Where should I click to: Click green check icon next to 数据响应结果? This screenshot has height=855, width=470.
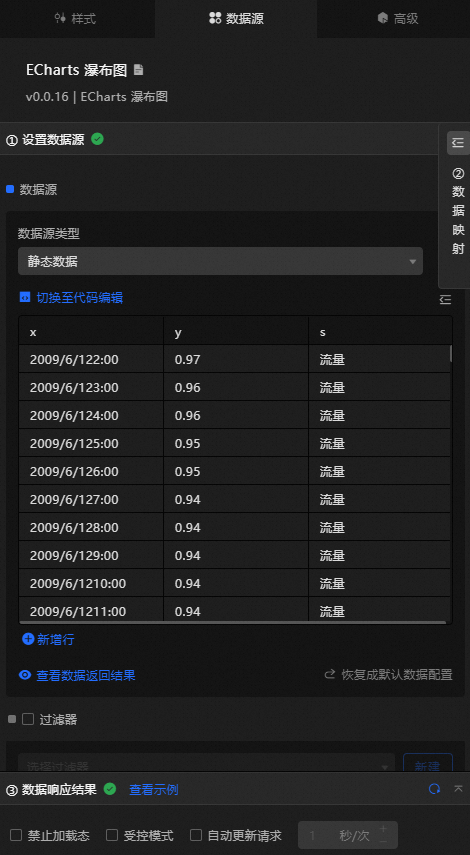[x=110, y=788]
